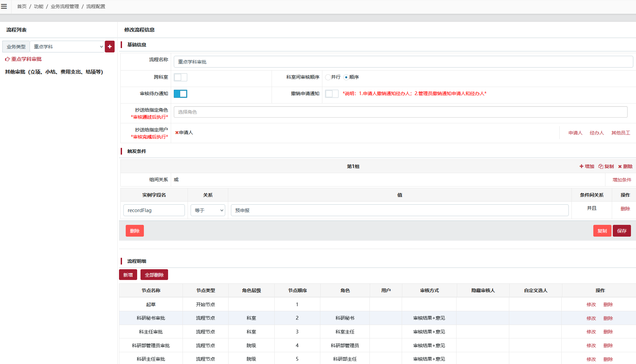
Task: Click 删除 for the 起草 node
Action: 608,305
